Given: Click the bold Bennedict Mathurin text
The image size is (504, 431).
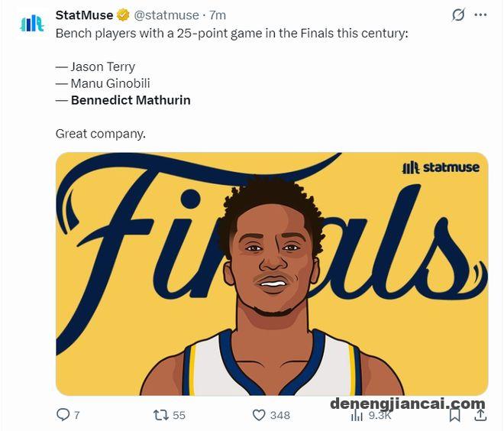Looking at the screenshot, I should 131,100.
